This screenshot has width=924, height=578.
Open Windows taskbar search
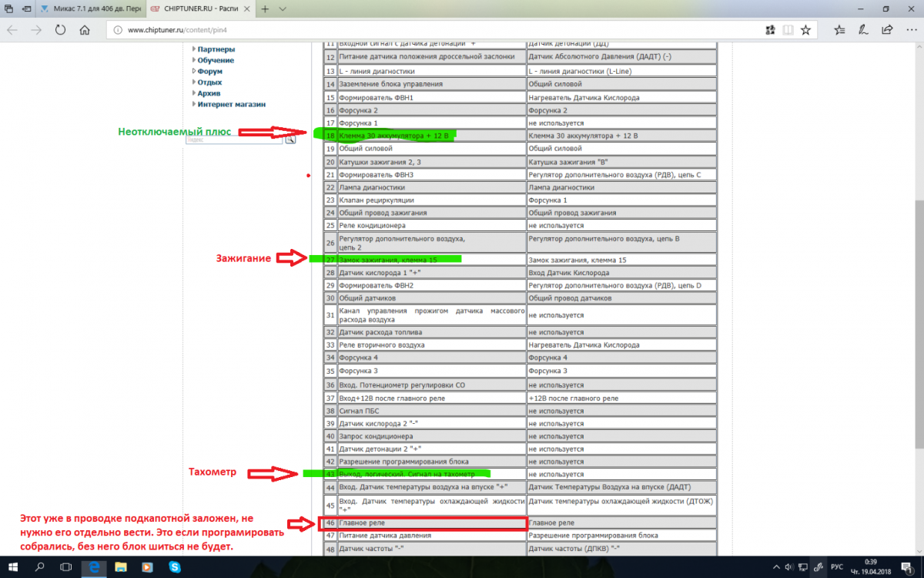point(38,567)
